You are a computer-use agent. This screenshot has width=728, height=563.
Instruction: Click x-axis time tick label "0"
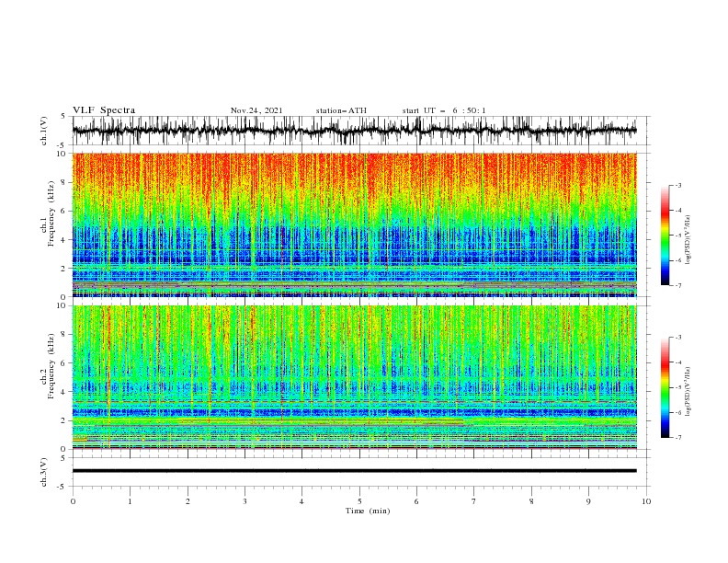73,501
